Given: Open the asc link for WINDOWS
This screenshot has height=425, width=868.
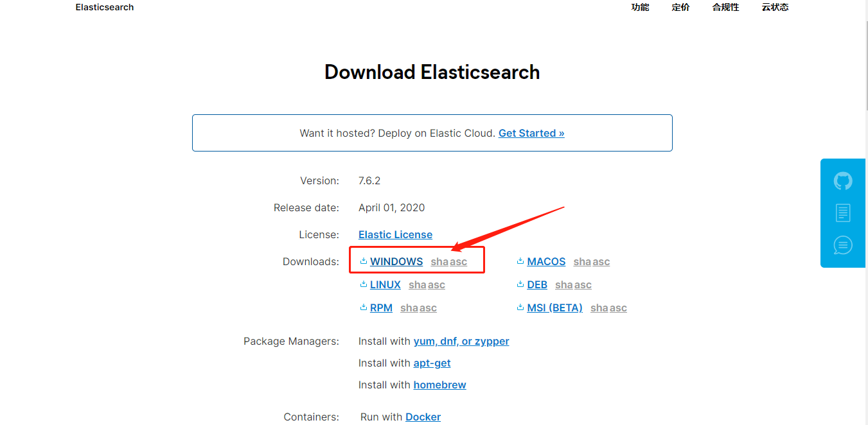Looking at the screenshot, I should tap(459, 261).
